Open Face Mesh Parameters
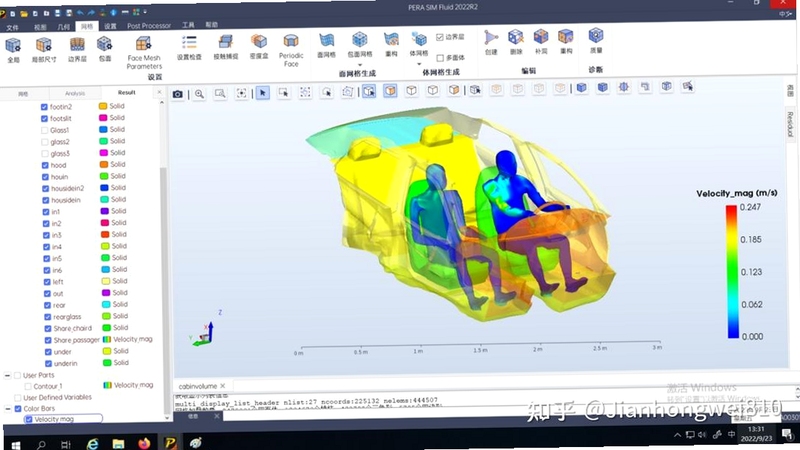 [144, 53]
